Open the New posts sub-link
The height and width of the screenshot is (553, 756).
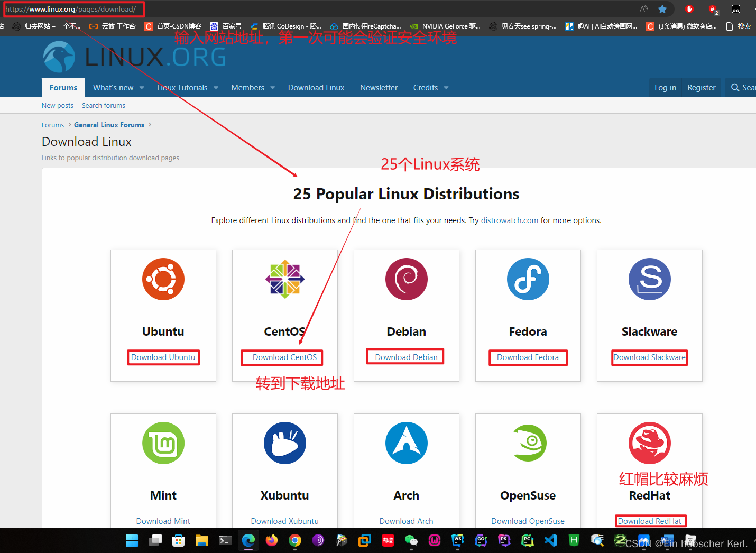(58, 106)
